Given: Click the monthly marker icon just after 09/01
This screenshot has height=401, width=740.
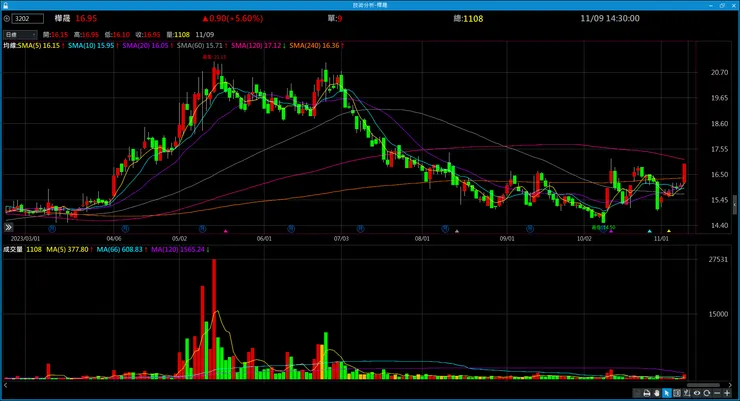Looking at the screenshot, I should (530, 229).
